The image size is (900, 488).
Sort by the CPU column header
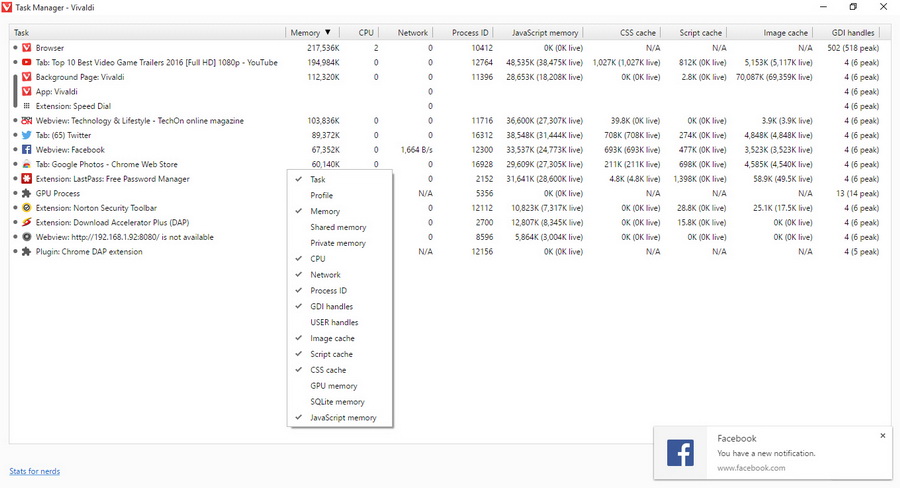click(366, 33)
